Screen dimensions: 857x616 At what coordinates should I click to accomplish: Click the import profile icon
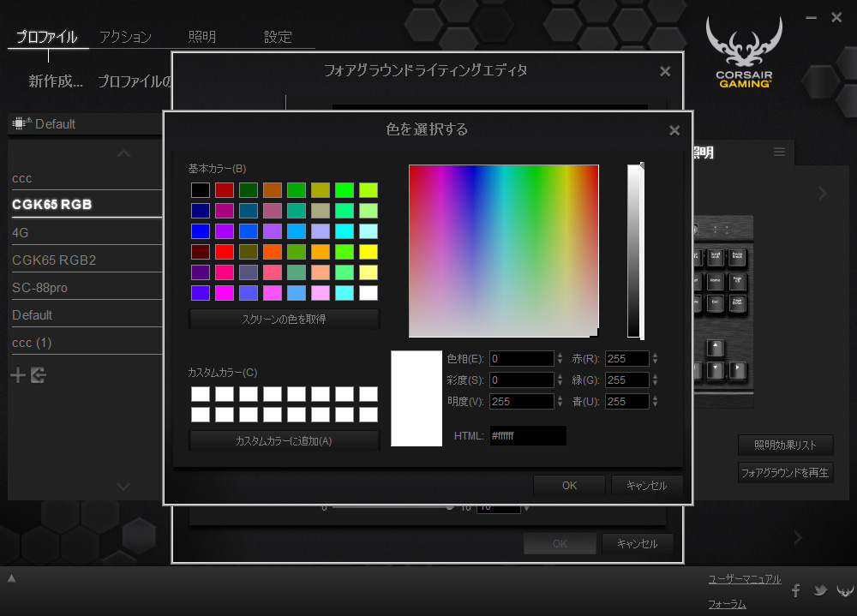pos(39,375)
